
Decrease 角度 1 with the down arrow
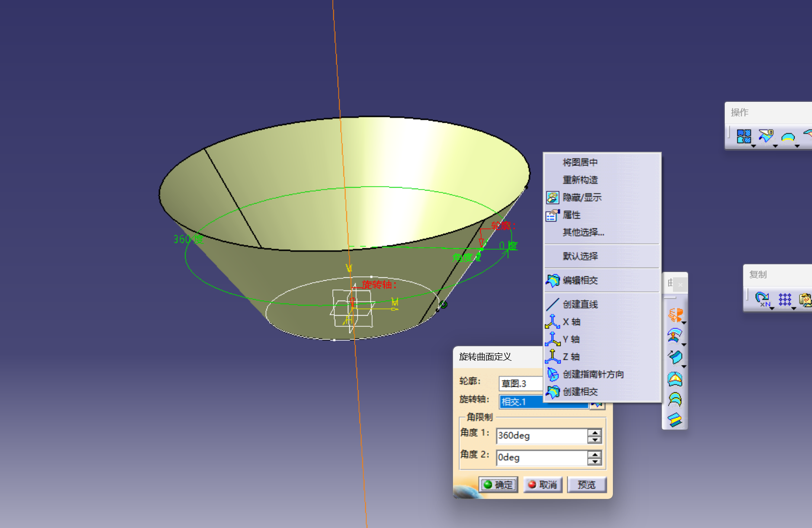click(x=594, y=440)
